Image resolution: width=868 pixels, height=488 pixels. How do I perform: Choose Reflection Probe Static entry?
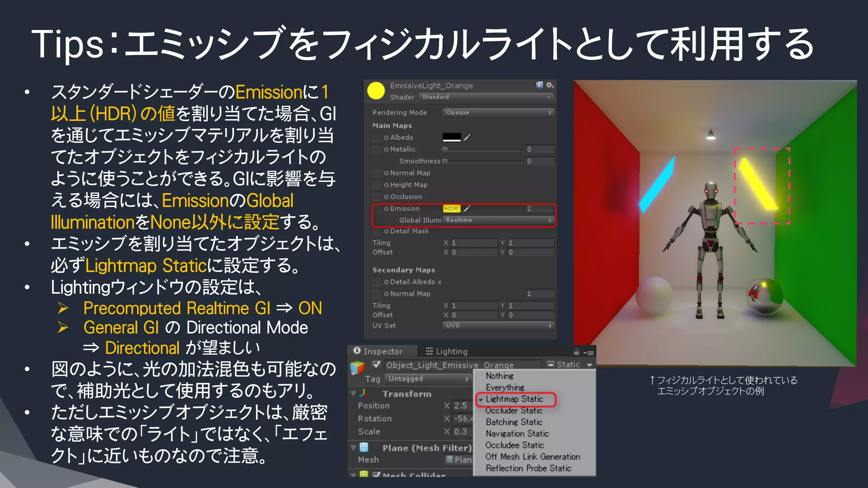tap(534, 468)
